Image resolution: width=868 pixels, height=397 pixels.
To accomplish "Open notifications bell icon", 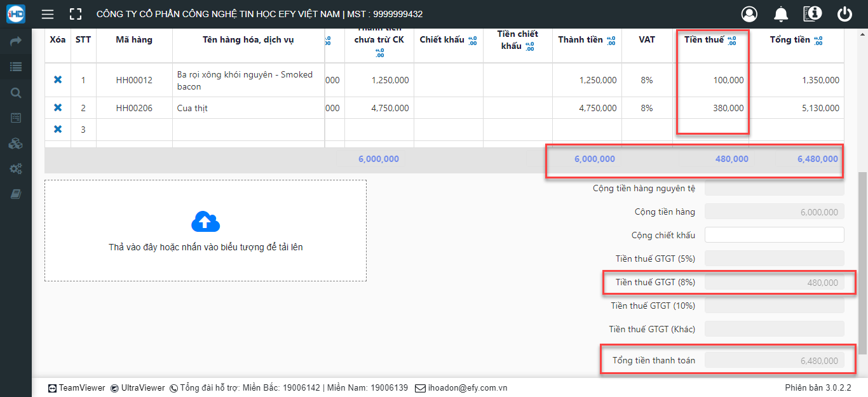I will point(781,14).
